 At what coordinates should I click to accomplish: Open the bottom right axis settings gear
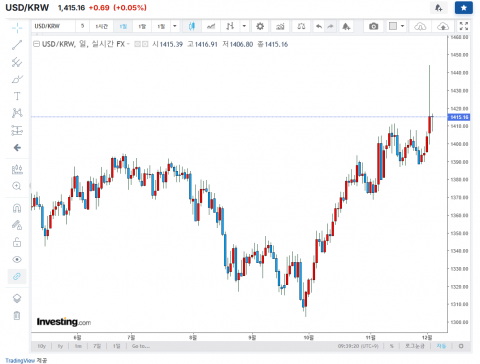pyautogui.click(x=461, y=346)
